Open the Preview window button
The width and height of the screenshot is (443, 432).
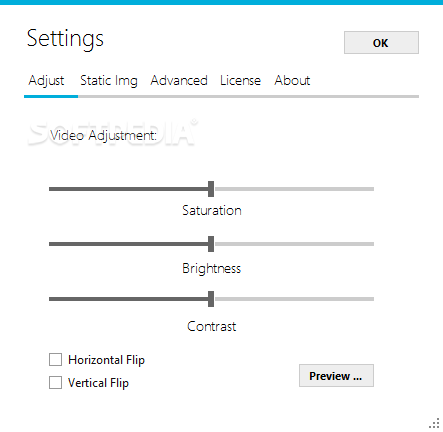click(x=336, y=376)
